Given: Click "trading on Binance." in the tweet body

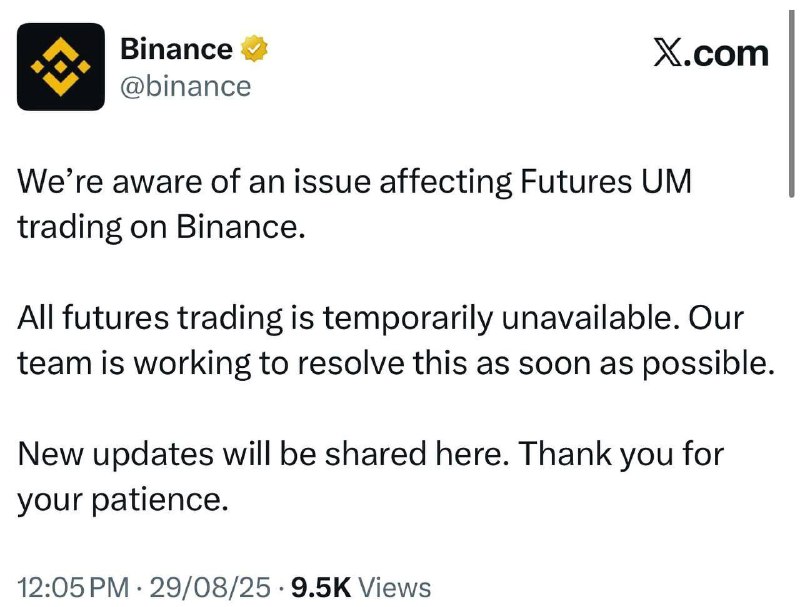Looking at the screenshot, I should point(159,226).
